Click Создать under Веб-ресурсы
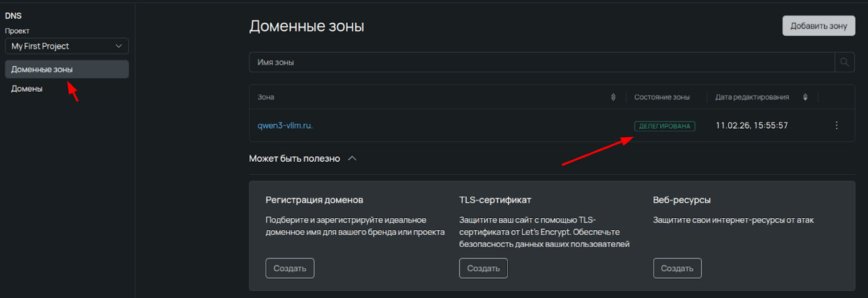The width and height of the screenshot is (868, 298). pos(677,268)
